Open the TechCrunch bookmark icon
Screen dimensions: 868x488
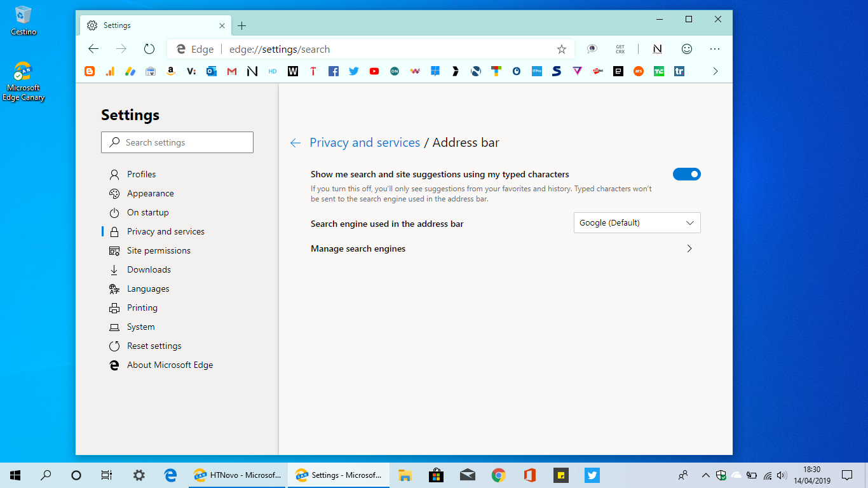click(659, 71)
